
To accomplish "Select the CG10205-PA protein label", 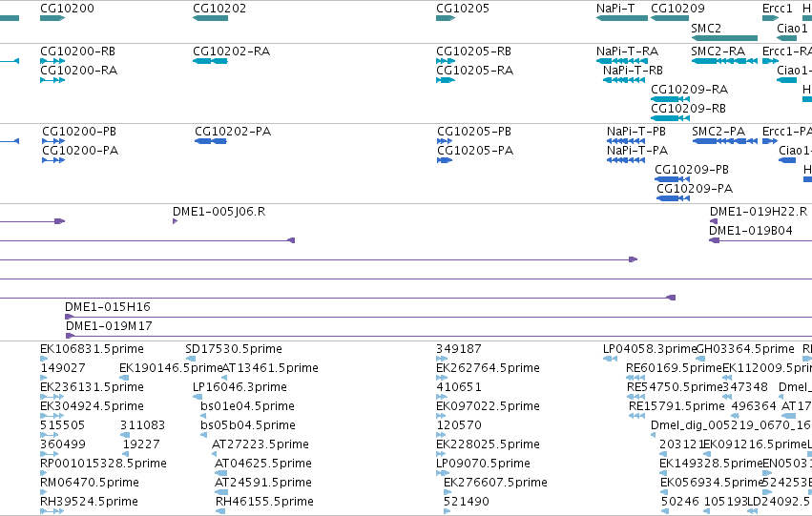I will (475, 151).
